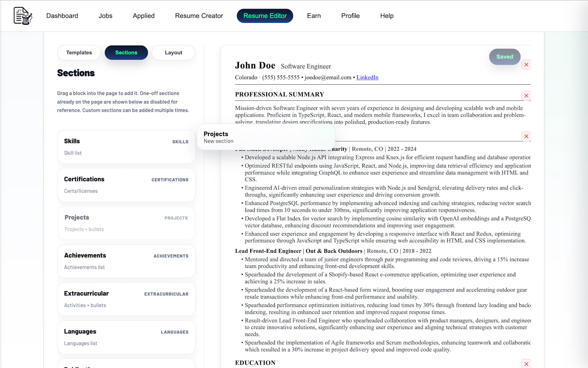Click the joedoe@email.com contact text
The height and width of the screenshot is (368, 588).
click(x=328, y=77)
